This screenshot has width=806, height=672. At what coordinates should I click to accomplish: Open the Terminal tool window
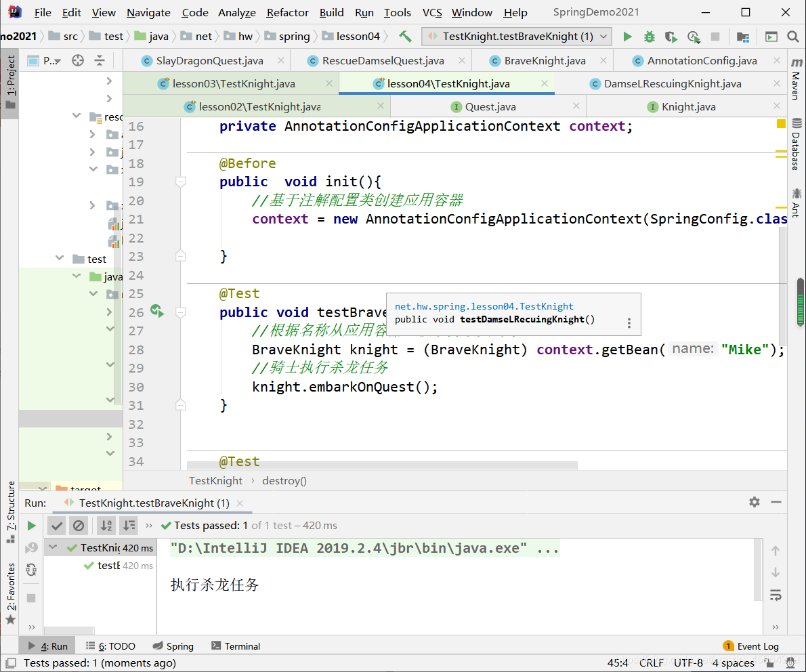[236, 646]
